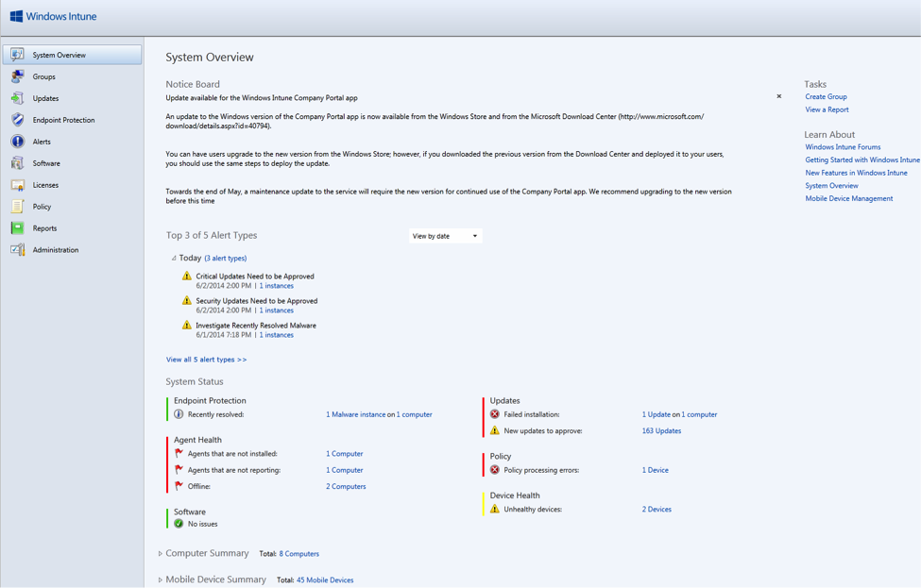The image size is (921, 588).
Task: Click the 1 Malware instance link
Action: tap(356, 414)
